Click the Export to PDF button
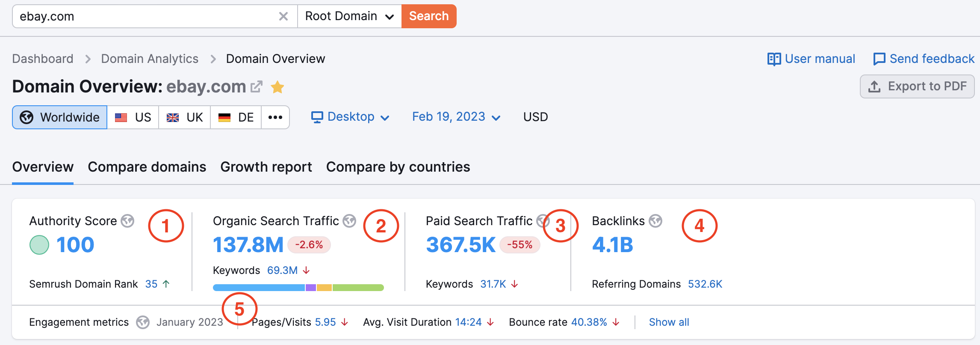The width and height of the screenshot is (980, 345). pos(917,86)
